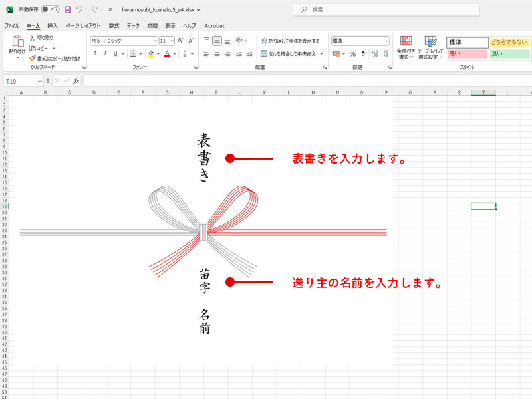This screenshot has width=532, height=399.
Task: Apply the 悪い (Bad) pink cell style
Action: (x=467, y=54)
